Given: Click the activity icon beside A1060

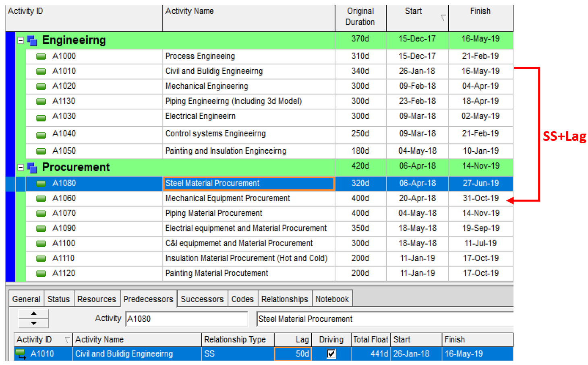Looking at the screenshot, I should (41, 198).
